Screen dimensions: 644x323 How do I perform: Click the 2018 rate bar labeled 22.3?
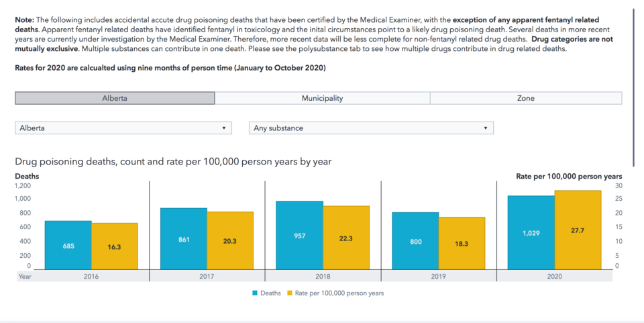point(346,238)
